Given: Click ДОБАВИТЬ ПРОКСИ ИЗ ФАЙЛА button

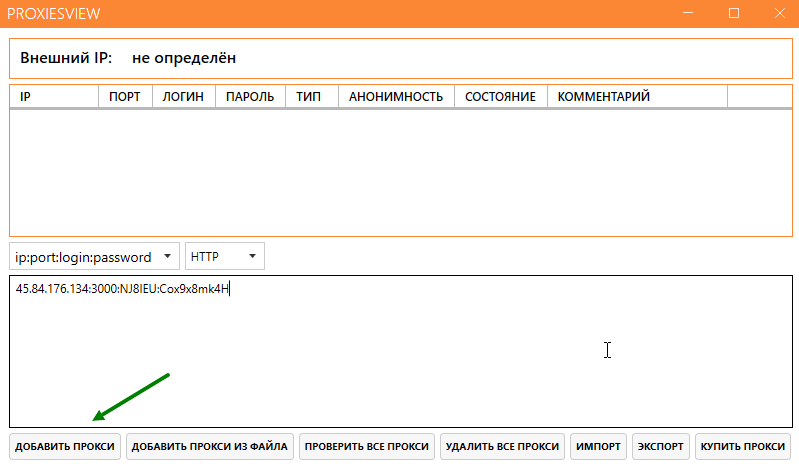Looking at the screenshot, I should [209, 446].
